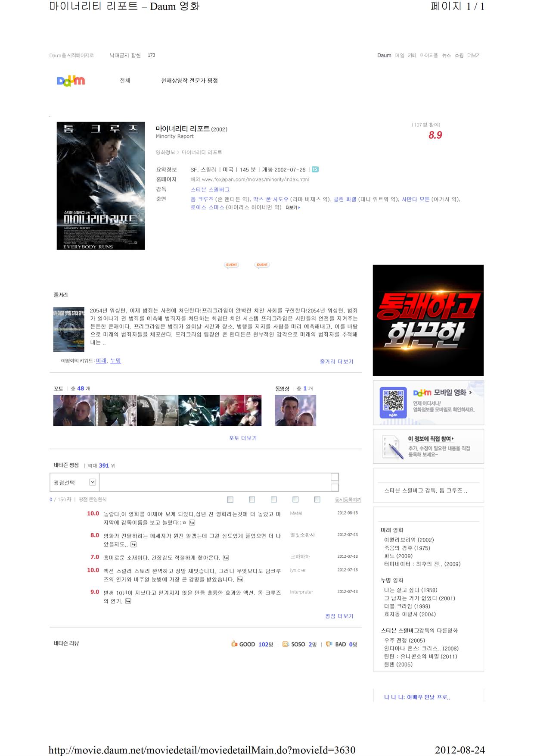Click the small arrow next to cast 더보기
The height and width of the screenshot is (756, 534).
pyautogui.click(x=299, y=208)
